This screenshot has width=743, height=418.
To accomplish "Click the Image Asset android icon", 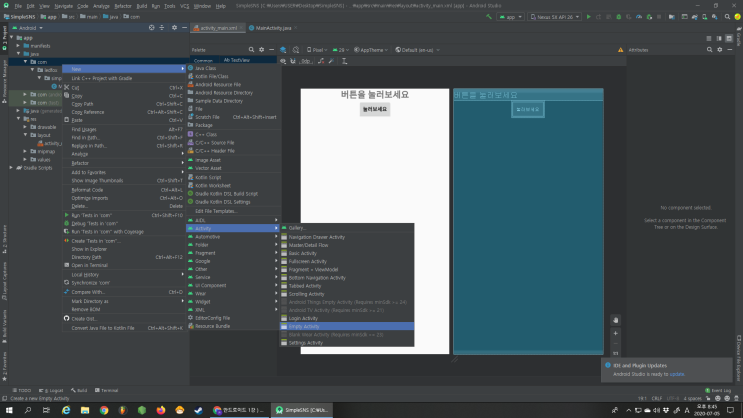I will pyautogui.click(x=190, y=160).
